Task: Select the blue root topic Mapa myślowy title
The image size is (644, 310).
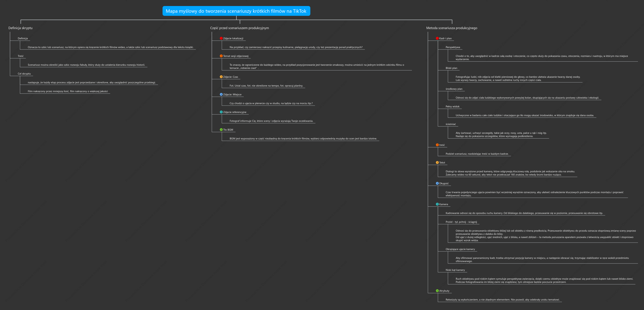Action: (236, 11)
